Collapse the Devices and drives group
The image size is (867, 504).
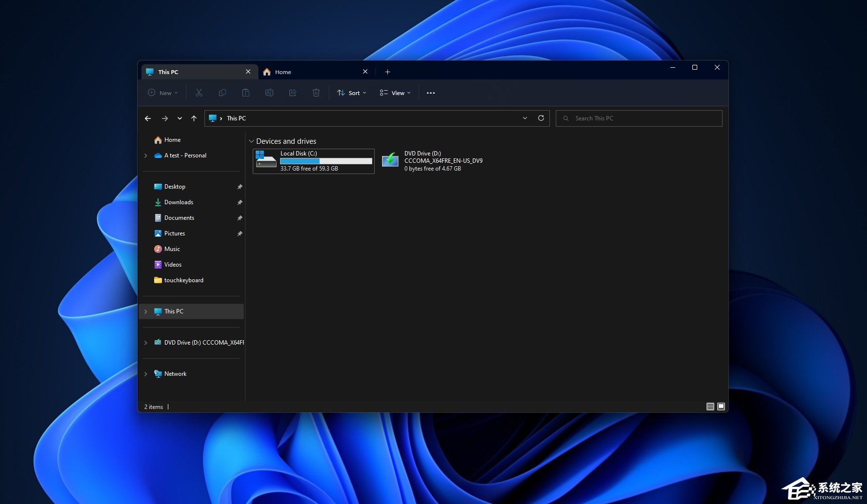(x=251, y=141)
